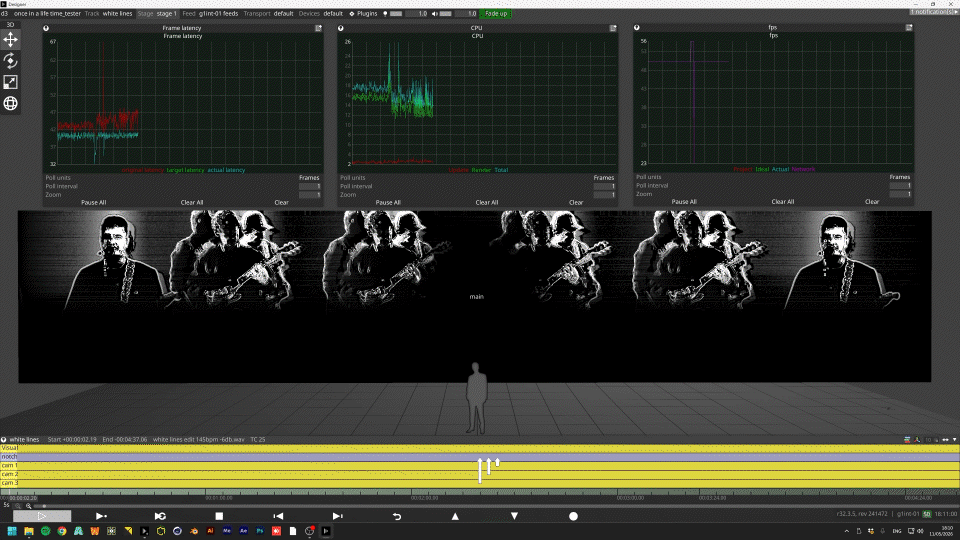Image resolution: width=960 pixels, height=540 pixels.
Task: Click Pause All in fps panel
Action: [x=684, y=202]
